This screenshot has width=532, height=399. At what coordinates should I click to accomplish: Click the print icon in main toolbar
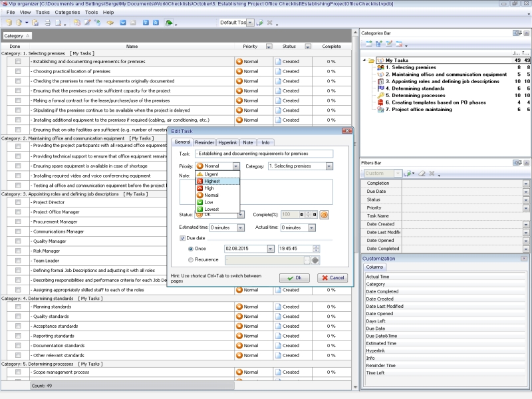47,23
